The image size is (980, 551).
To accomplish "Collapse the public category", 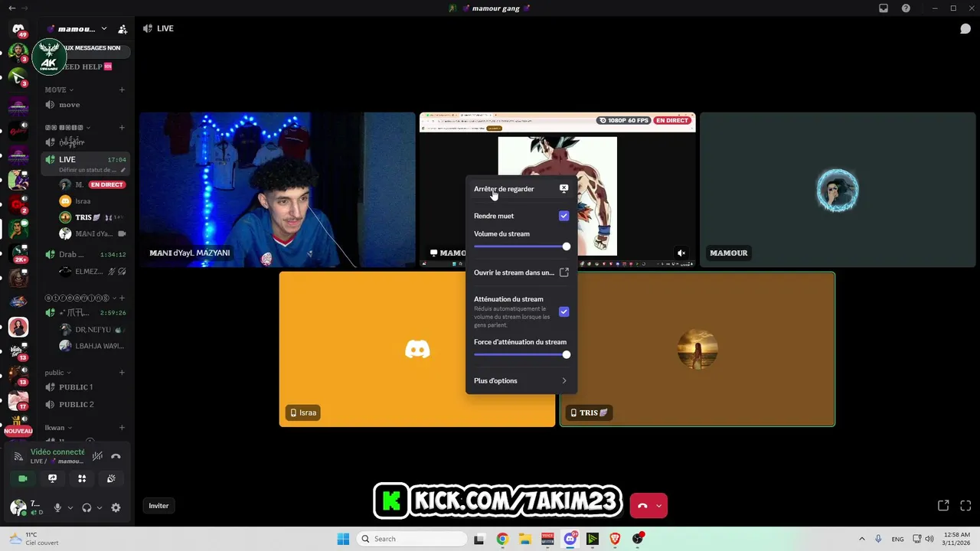I will coord(58,373).
